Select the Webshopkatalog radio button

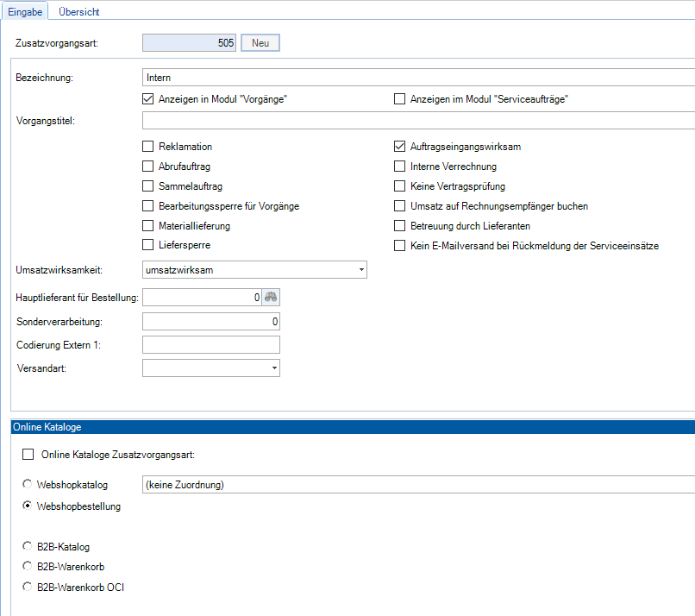point(28,485)
